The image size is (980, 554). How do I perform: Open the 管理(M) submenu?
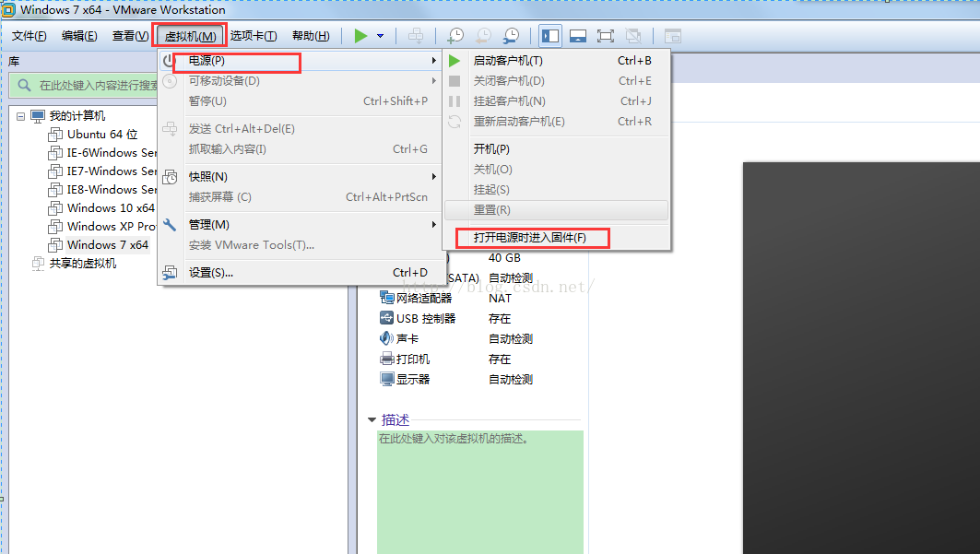[299, 224]
